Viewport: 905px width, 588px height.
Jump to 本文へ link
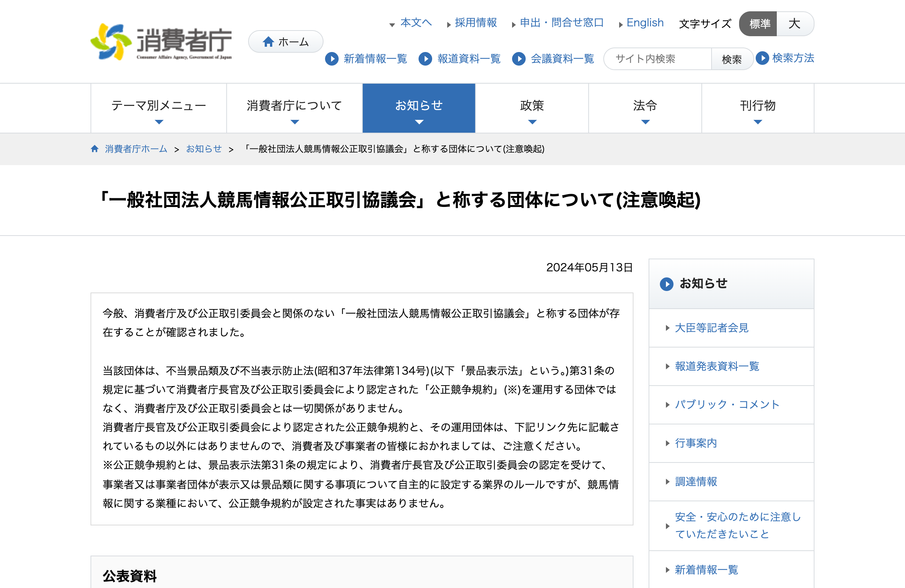tap(416, 22)
